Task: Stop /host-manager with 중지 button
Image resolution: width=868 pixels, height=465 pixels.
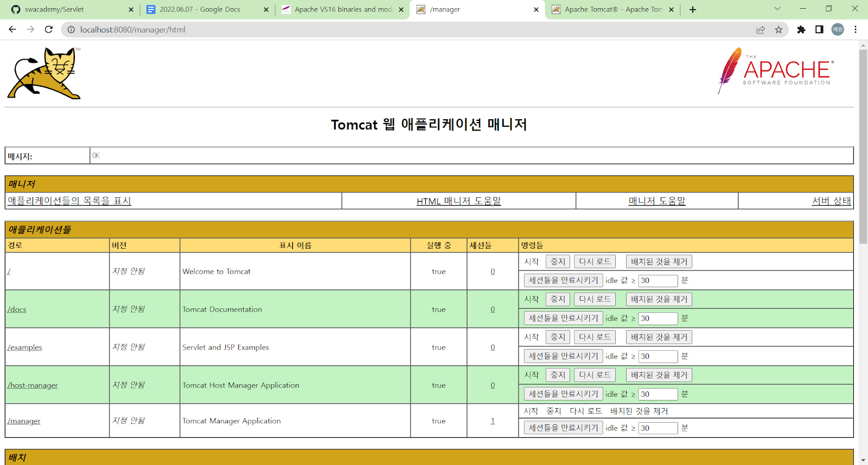Action: pyautogui.click(x=558, y=375)
